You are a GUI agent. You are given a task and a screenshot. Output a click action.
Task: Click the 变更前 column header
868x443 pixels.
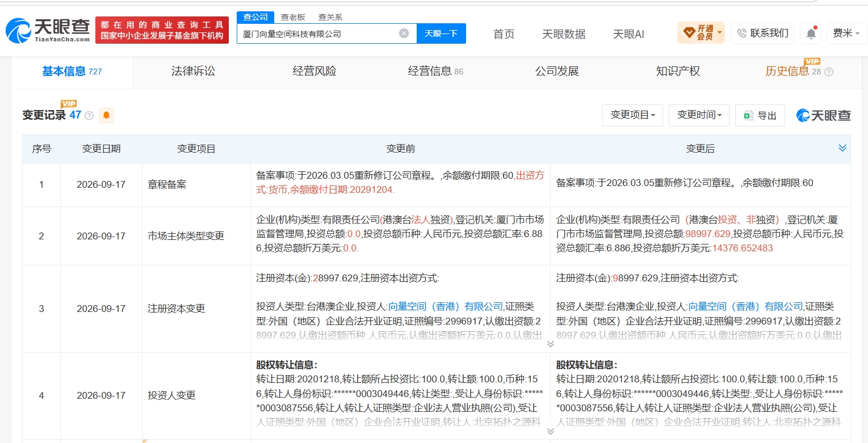click(400, 149)
